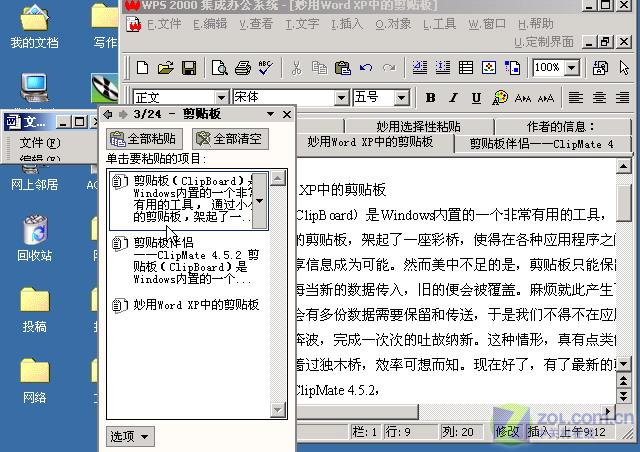Image resolution: width=640 pixels, height=452 pixels.
Task: Expand the 宋体 font dropdown
Action: point(341,98)
